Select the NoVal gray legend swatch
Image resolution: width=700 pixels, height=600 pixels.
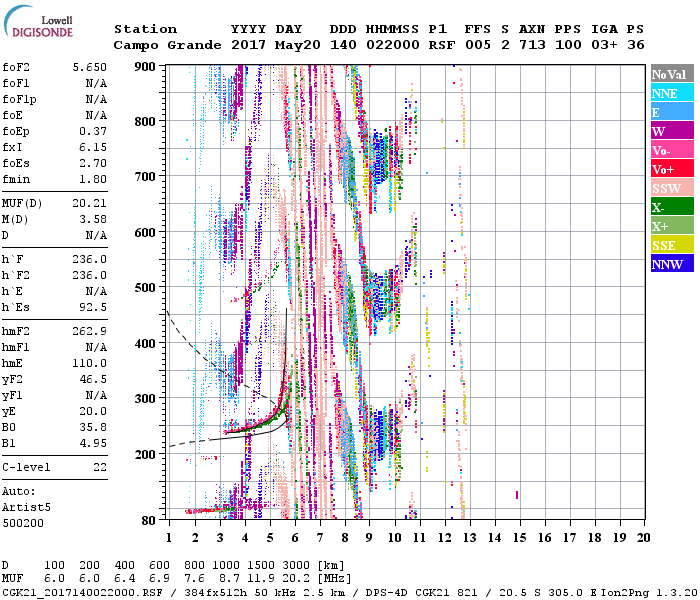(x=672, y=74)
